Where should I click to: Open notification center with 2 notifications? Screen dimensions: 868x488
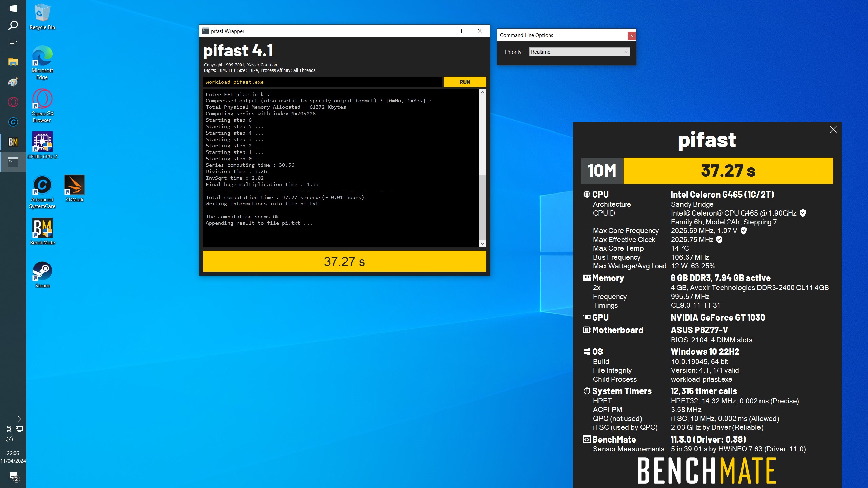(14, 476)
